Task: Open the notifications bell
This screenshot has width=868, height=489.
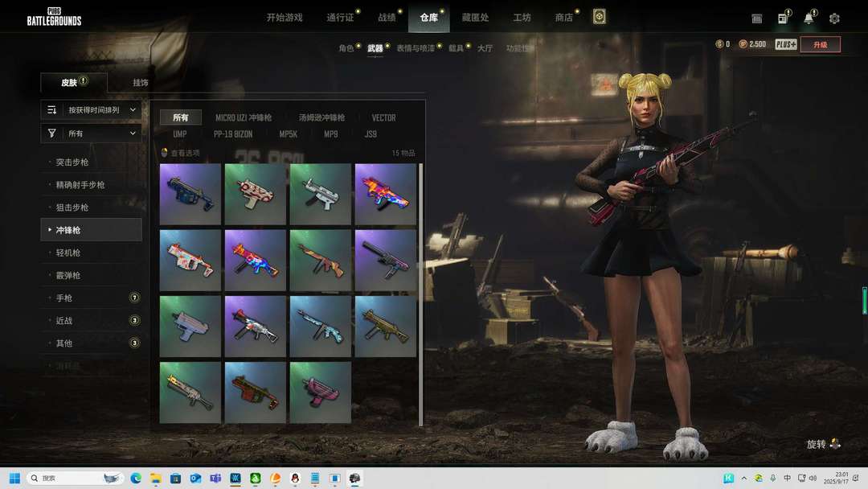Action: click(x=809, y=18)
